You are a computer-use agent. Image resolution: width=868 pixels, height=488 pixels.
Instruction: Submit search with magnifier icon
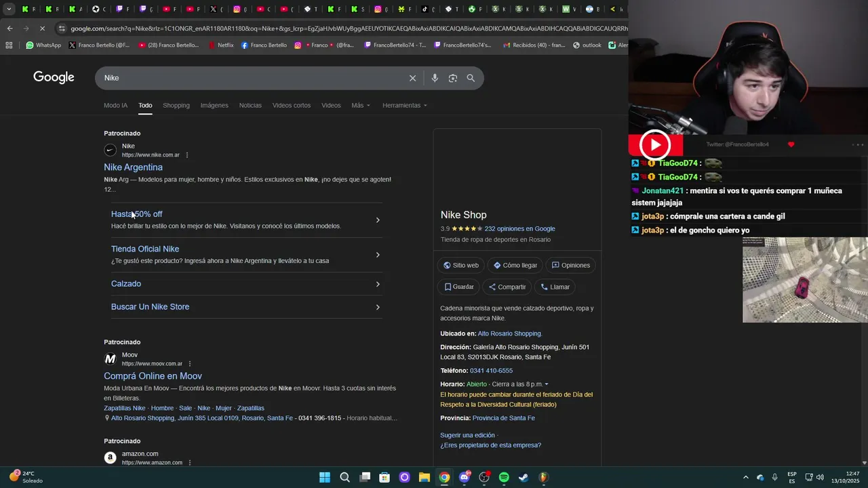pyautogui.click(x=471, y=78)
